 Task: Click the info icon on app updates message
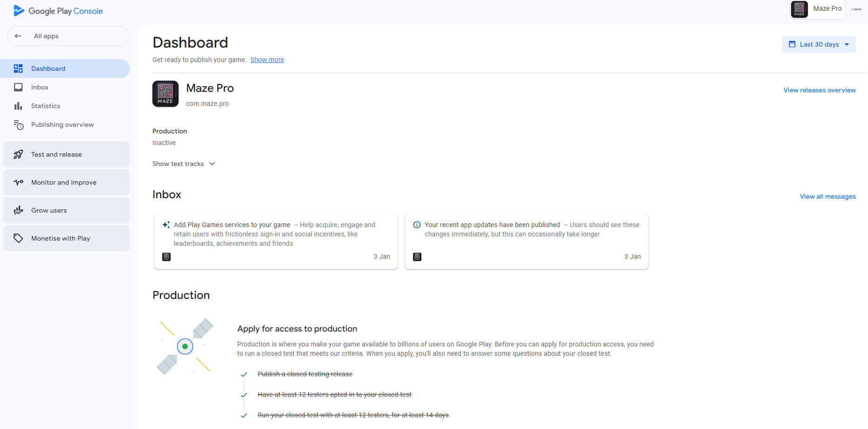[x=417, y=225]
